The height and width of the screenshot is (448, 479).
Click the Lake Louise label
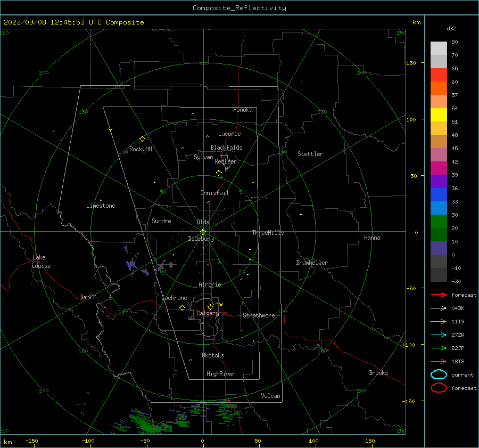[41, 262]
